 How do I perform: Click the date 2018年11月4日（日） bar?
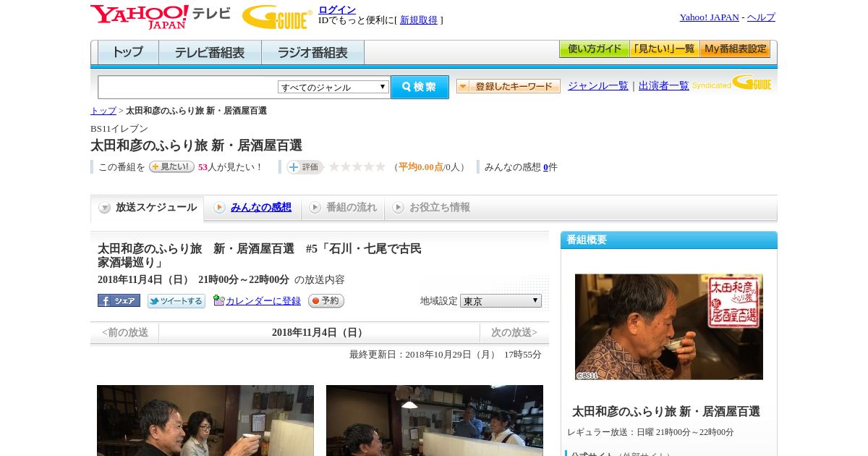tap(319, 333)
